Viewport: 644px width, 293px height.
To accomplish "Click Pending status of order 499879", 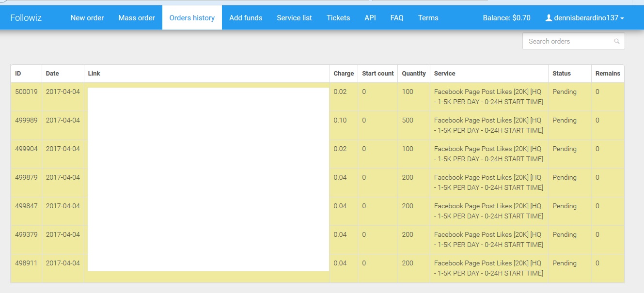I will pos(565,177).
